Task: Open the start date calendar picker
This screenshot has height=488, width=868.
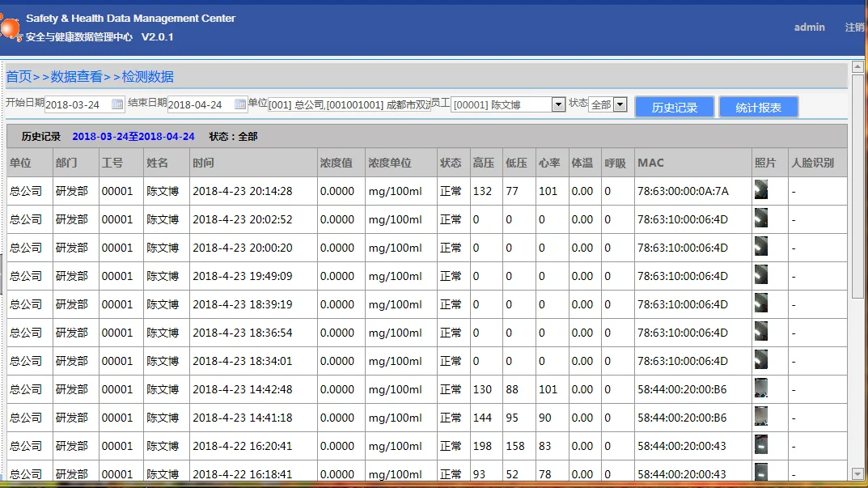Action: tap(117, 104)
